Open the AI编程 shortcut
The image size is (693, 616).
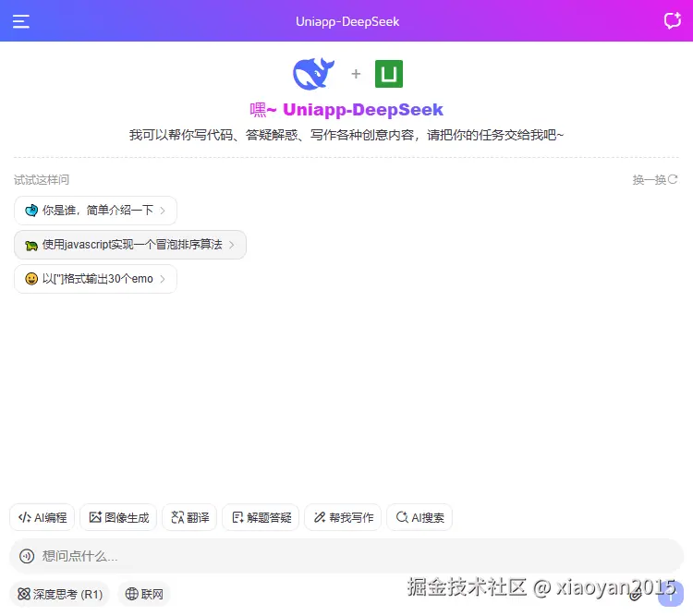tap(42, 517)
